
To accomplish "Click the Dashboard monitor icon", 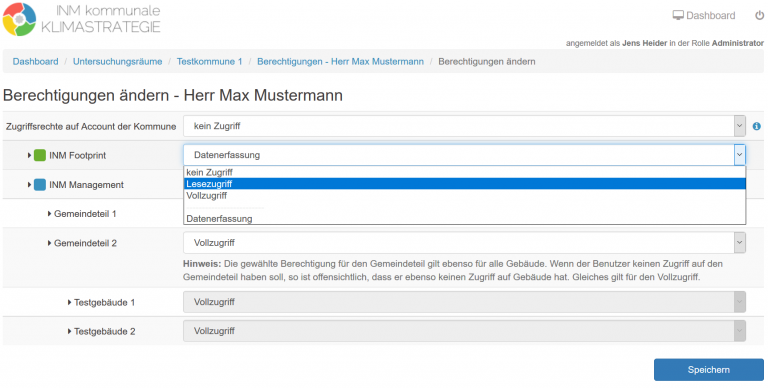I will [678, 15].
